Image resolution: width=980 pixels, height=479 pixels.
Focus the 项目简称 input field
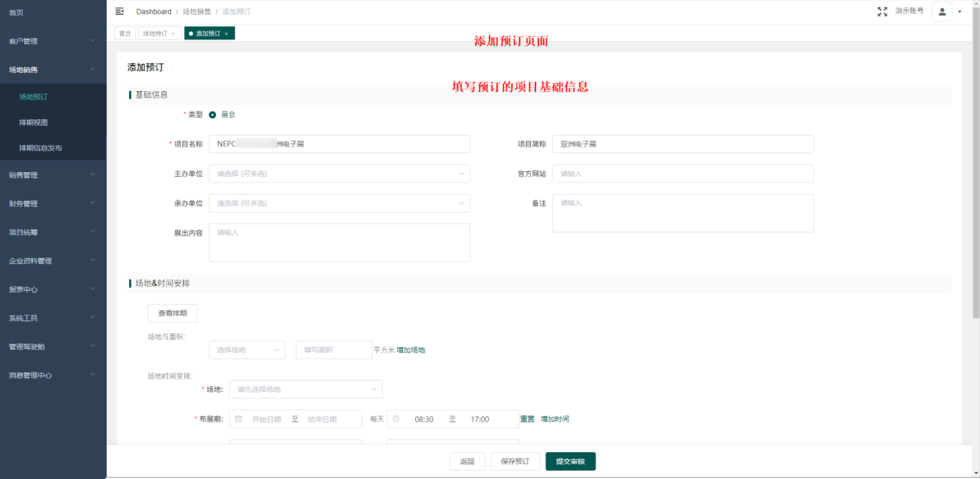683,144
